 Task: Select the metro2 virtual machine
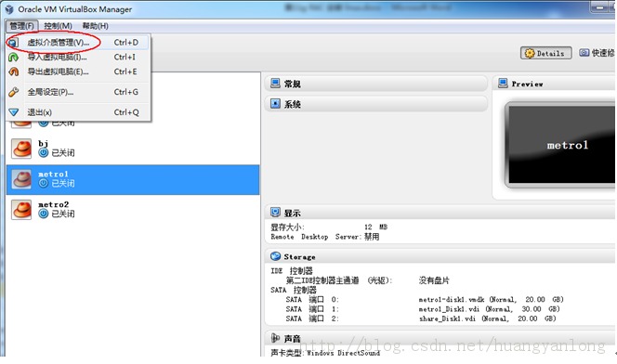click(x=133, y=210)
